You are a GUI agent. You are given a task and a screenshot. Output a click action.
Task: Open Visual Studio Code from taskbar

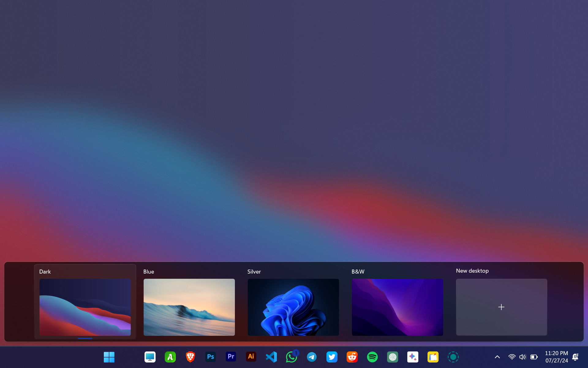[271, 357]
